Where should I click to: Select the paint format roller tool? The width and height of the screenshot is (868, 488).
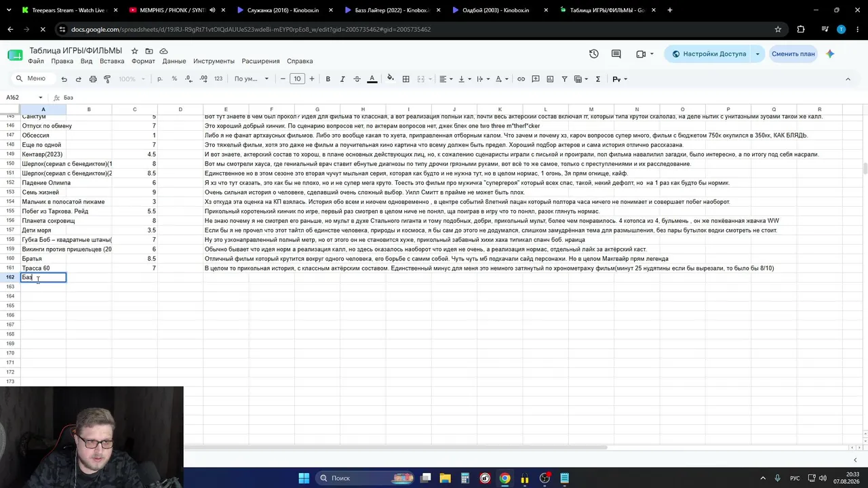tap(107, 79)
